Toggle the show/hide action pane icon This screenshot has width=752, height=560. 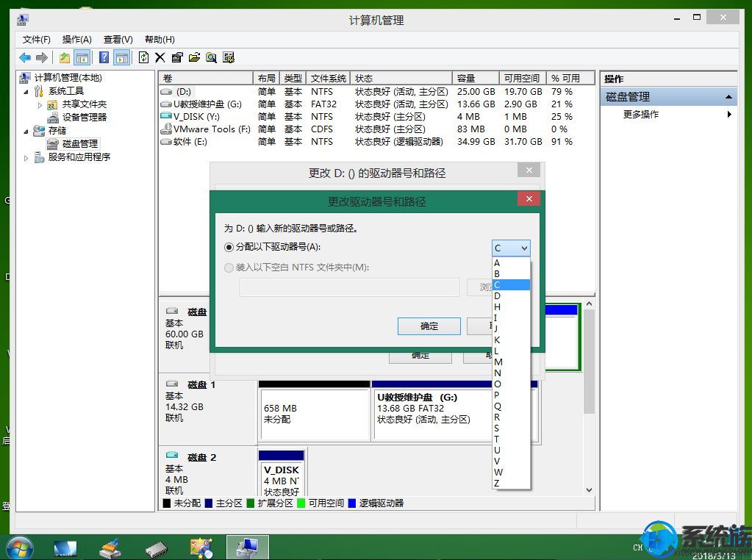click(x=122, y=58)
